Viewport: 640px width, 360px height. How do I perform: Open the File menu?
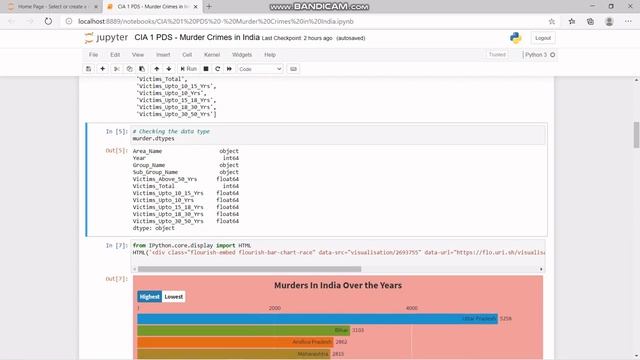point(93,55)
